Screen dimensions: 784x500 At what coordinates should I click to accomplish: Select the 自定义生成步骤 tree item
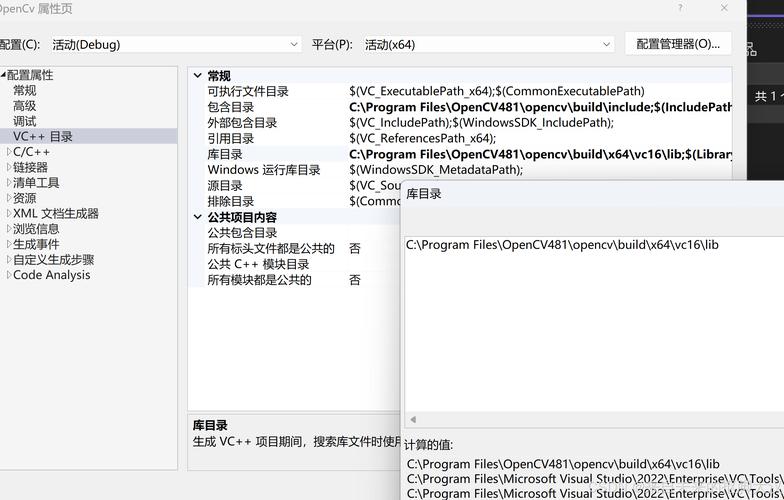[x=54, y=260]
